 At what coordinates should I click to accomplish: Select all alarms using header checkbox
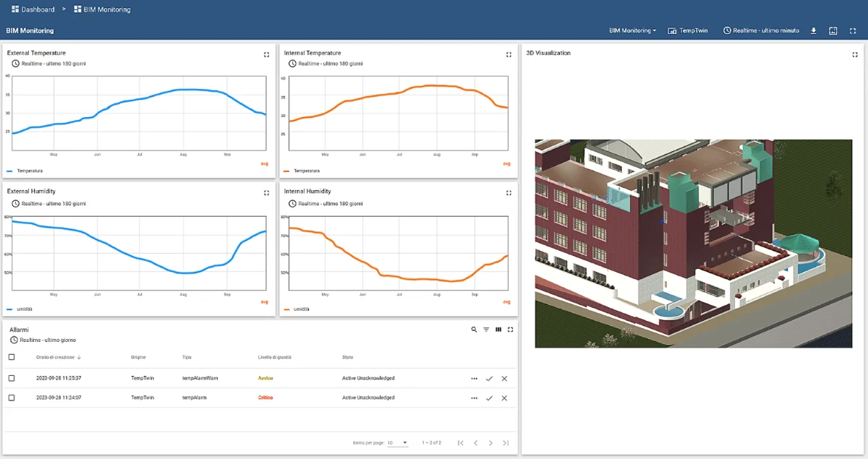pyautogui.click(x=12, y=357)
